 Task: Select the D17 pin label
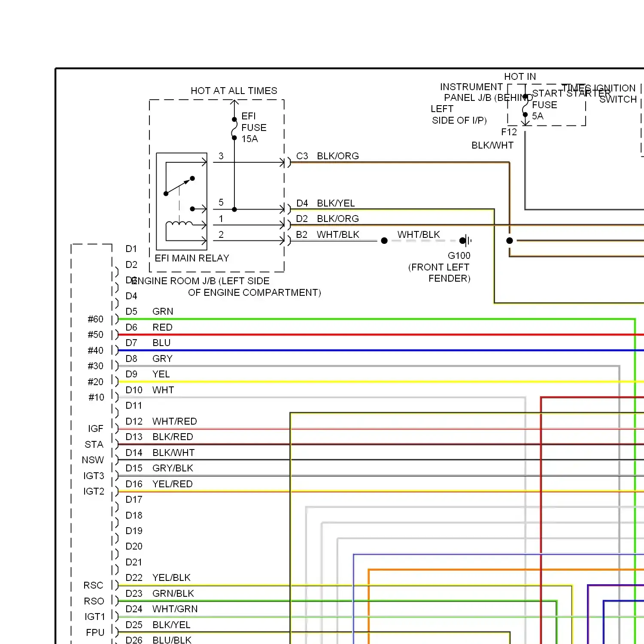point(134,499)
